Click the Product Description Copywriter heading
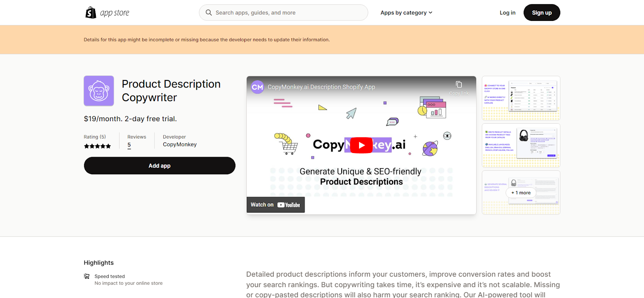644x298 pixels. [x=171, y=91]
